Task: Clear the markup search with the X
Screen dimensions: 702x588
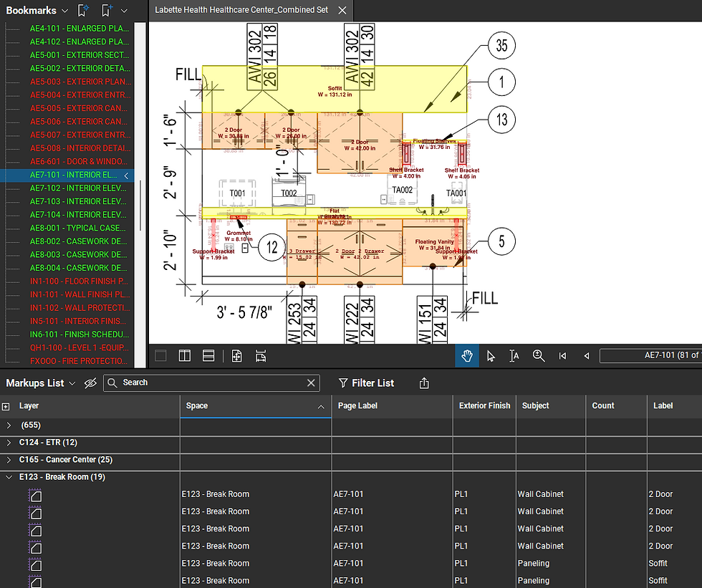Action: 311,382
